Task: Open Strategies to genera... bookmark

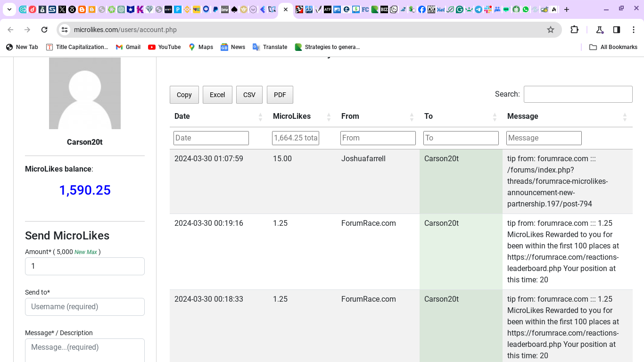Action: [327, 47]
